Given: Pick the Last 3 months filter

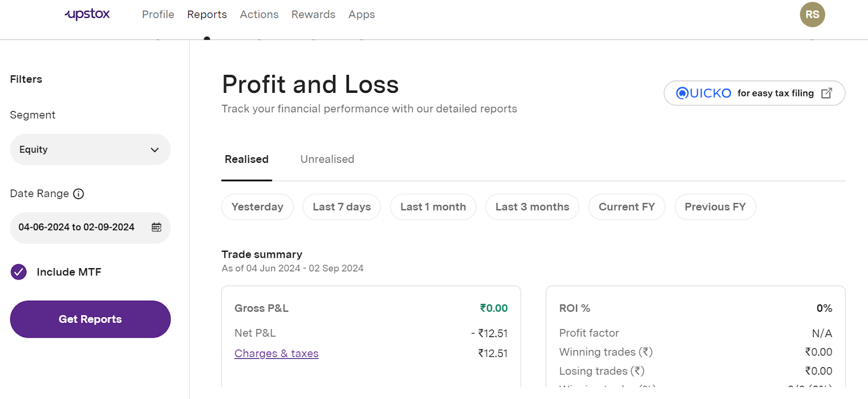Looking at the screenshot, I should (x=532, y=207).
